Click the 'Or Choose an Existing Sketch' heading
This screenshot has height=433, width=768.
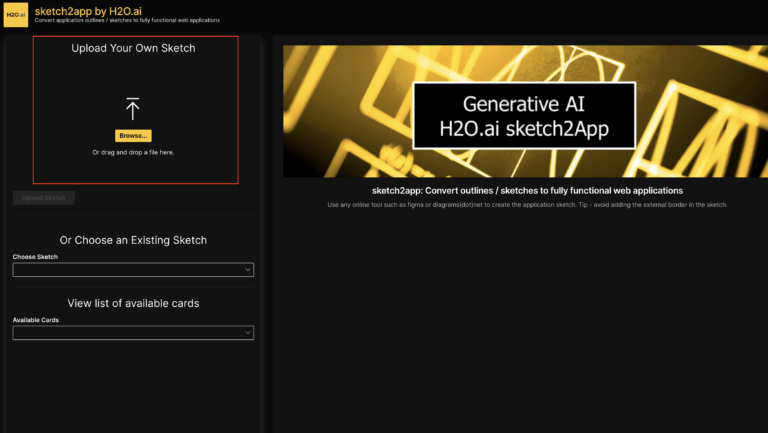pos(133,240)
